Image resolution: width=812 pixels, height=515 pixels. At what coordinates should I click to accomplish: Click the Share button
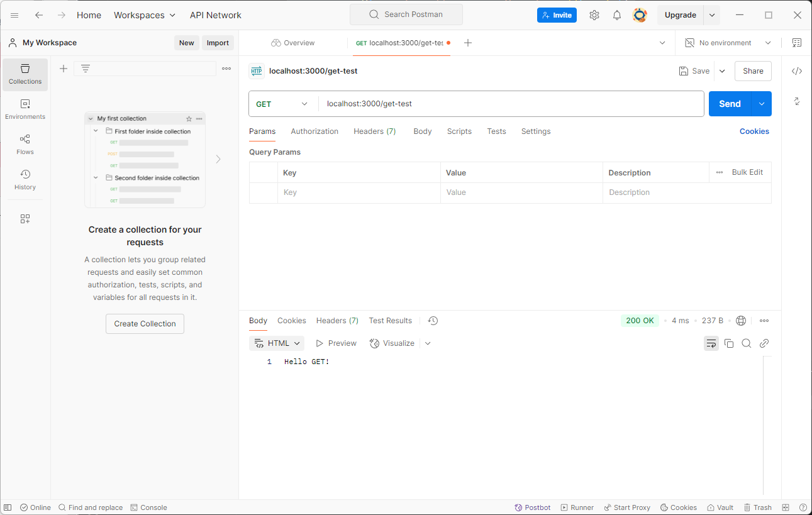click(753, 71)
